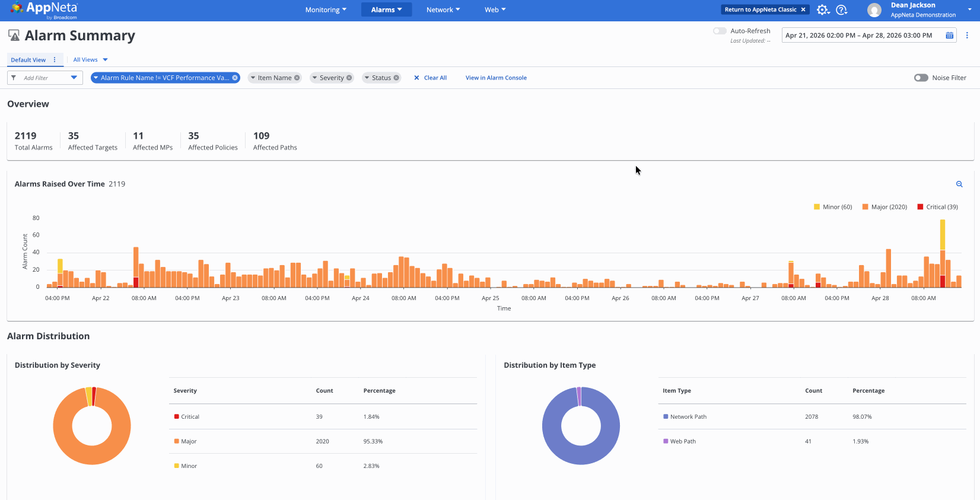Expand the Item Name filter dropdown
The image size is (980, 500).
(253, 78)
